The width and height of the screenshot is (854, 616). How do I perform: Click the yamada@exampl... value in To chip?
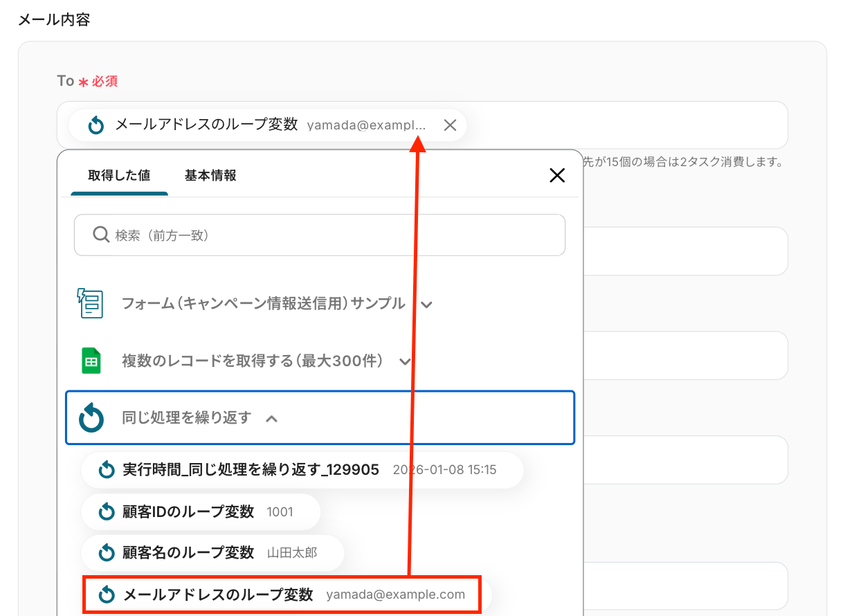click(x=367, y=125)
